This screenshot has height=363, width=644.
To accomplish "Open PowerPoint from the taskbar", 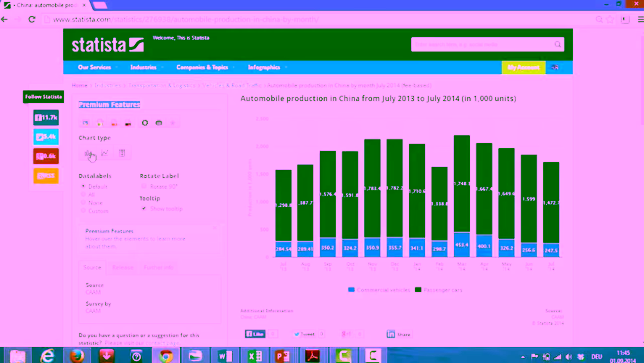I will [x=284, y=356].
